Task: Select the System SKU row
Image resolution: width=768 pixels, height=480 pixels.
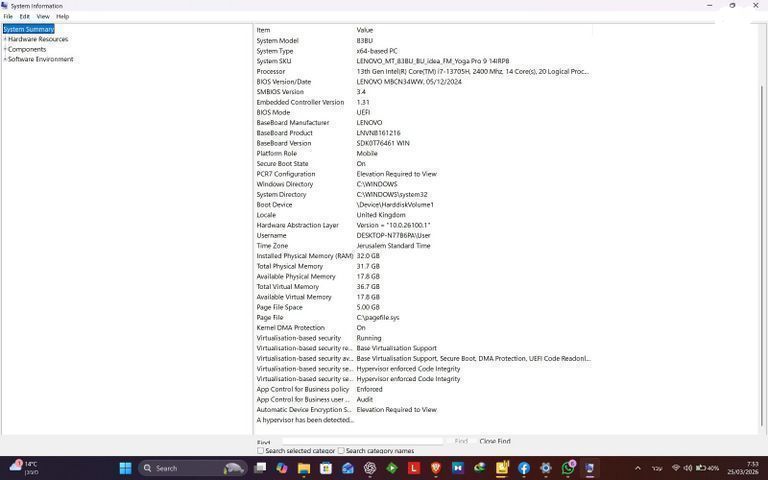Action: click(424, 61)
